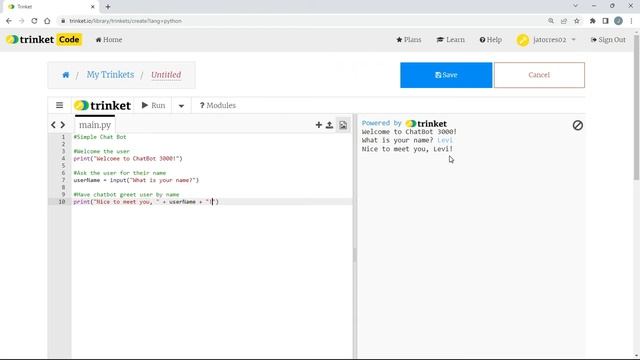This screenshot has height=360, width=640.
Task: Click the code line 'print("Welcome to ChatBot 3000!")'
Action: click(x=128, y=158)
